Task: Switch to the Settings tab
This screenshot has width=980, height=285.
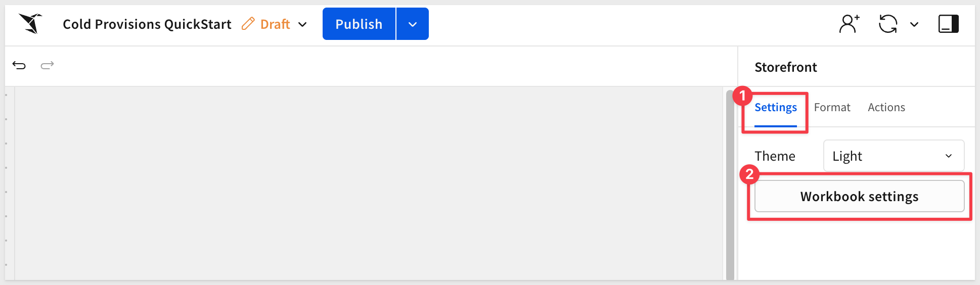Action: pyautogui.click(x=775, y=108)
